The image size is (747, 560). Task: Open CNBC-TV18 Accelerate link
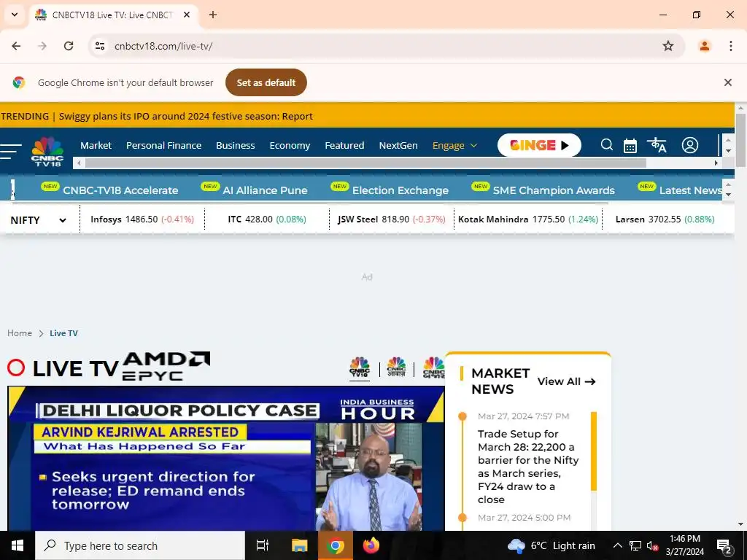pyautogui.click(x=120, y=190)
